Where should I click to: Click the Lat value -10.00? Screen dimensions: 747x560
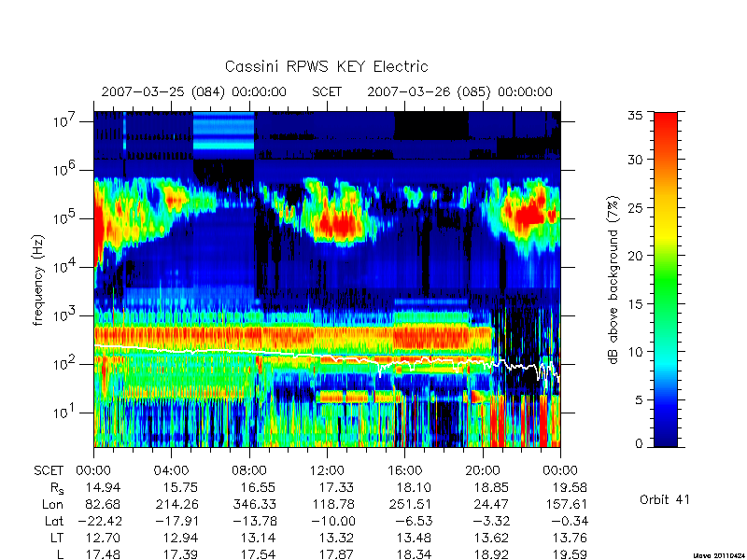tap(332, 522)
